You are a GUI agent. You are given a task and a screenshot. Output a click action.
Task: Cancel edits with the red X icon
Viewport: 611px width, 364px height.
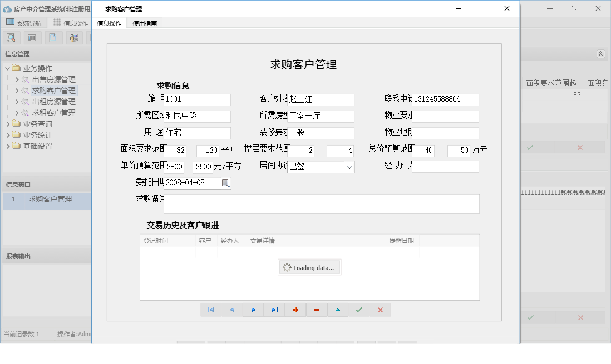tap(380, 310)
